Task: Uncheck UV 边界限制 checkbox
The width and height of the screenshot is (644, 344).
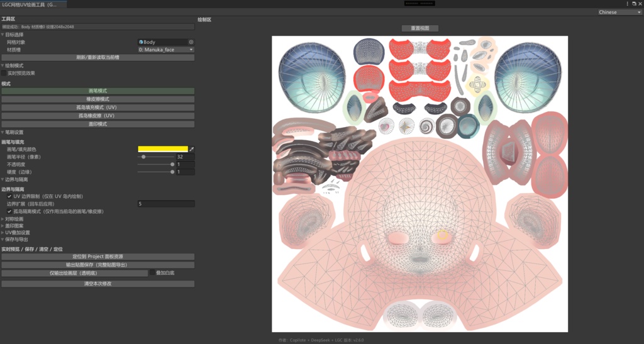Action: click(9, 196)
